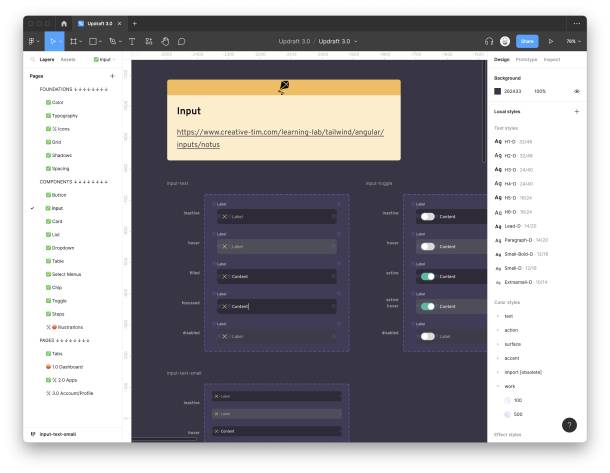Open the overflow menu in title bar
Viewport: 610px width, 473px height.
coord(577,23)
